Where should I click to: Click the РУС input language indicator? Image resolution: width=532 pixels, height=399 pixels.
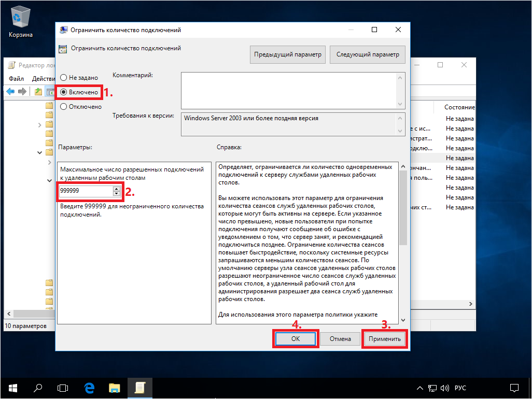(x=460, y=388)
